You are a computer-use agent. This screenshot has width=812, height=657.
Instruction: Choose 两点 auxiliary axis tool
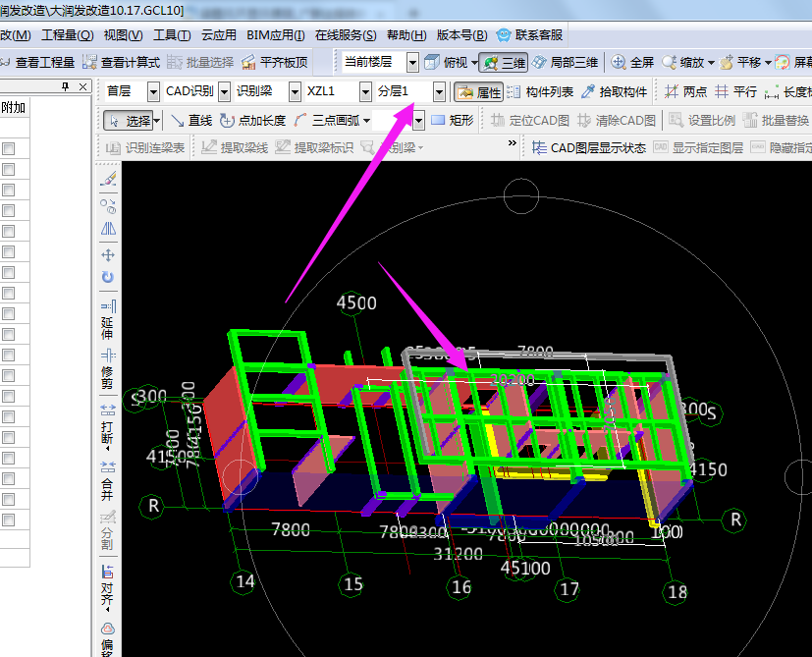(685, 92)
